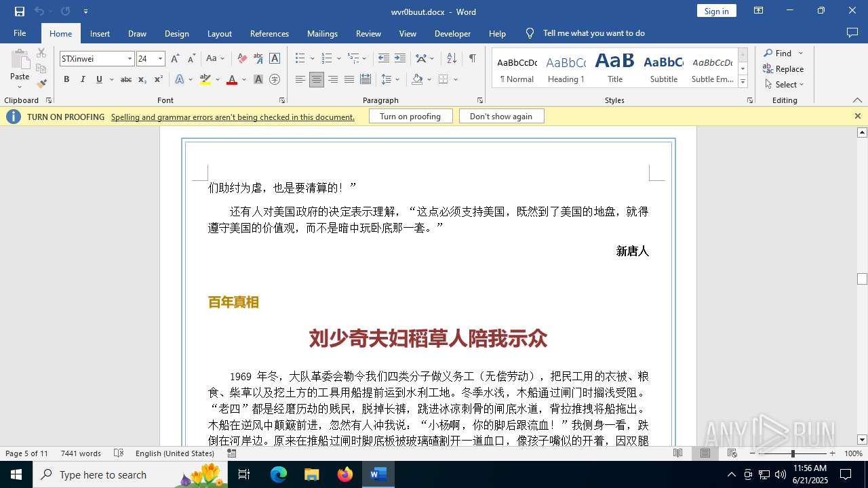This screenshot has width=868, height=488.
Task: Decrease font size with shrink font icon
Action: pos(191,59)
